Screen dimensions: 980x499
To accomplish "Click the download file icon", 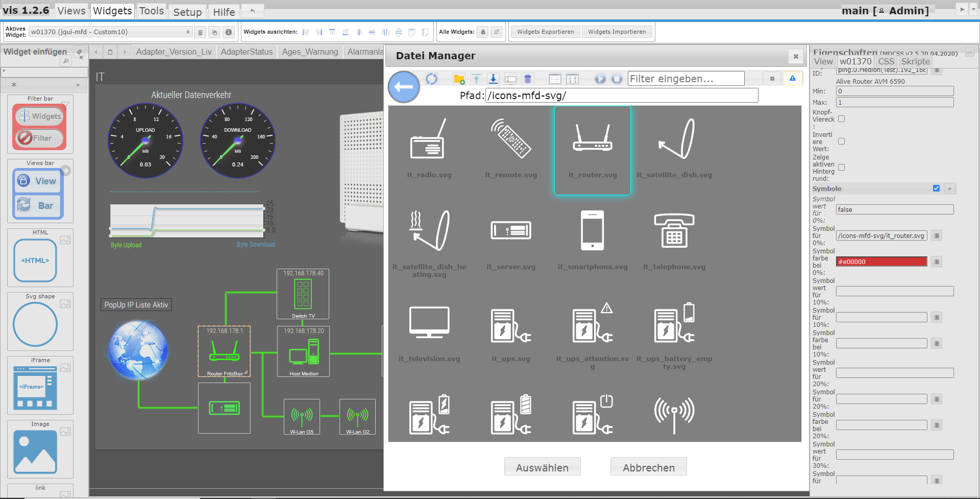I will [x=493, y=79].
